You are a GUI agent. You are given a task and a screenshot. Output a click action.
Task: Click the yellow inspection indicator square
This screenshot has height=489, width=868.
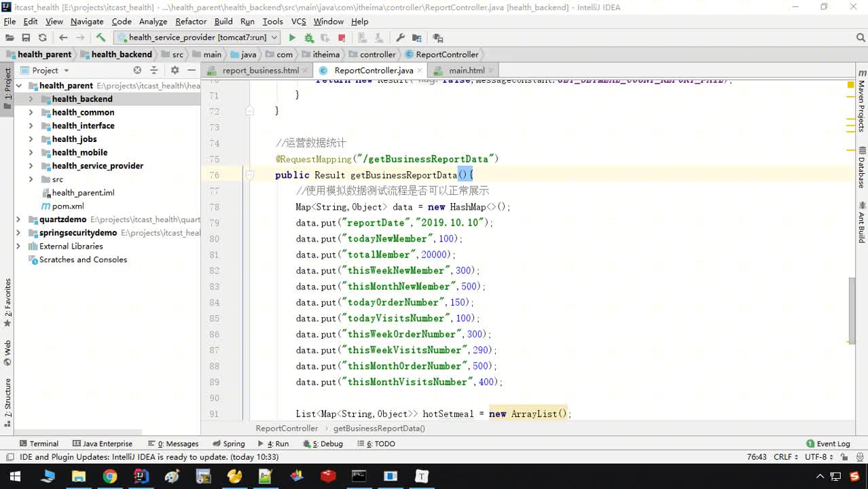850,85
